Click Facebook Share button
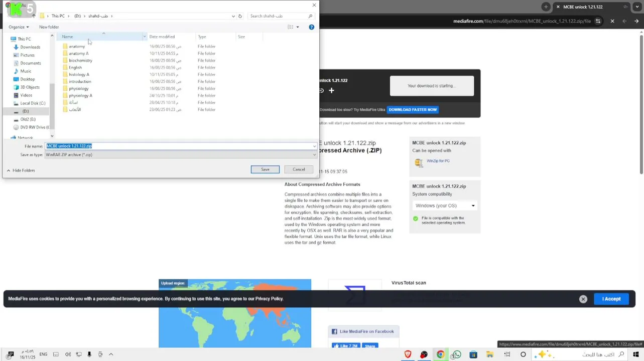The height and width of the screenshot is (361, 644). tap(370, 345)
